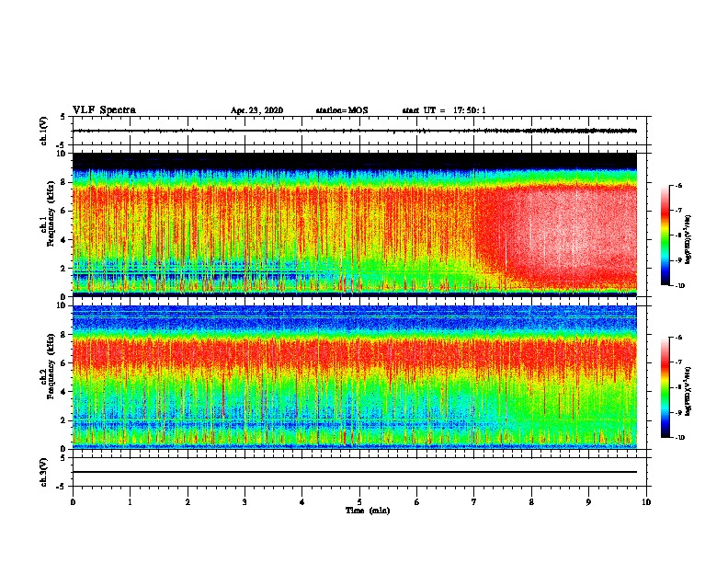Click time-axis tick label '3'
Screen dimensions: 728x563
click(x=245, y=502)
